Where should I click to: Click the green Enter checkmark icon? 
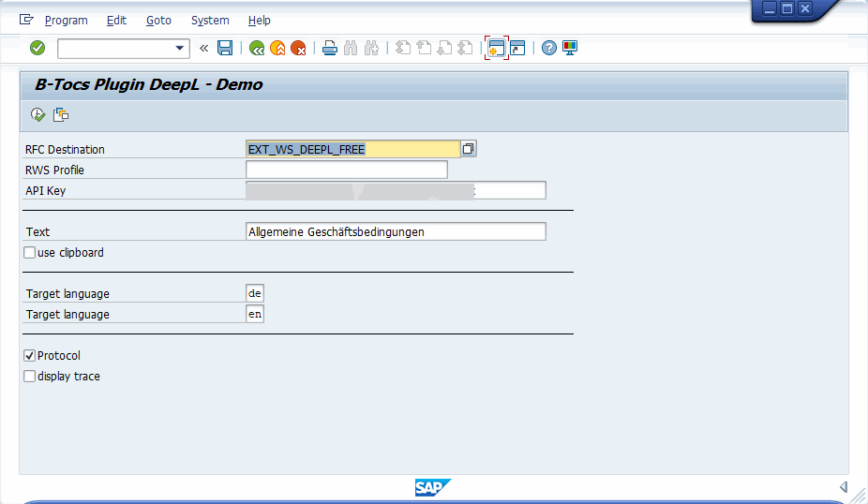click(x=37, y=48)
